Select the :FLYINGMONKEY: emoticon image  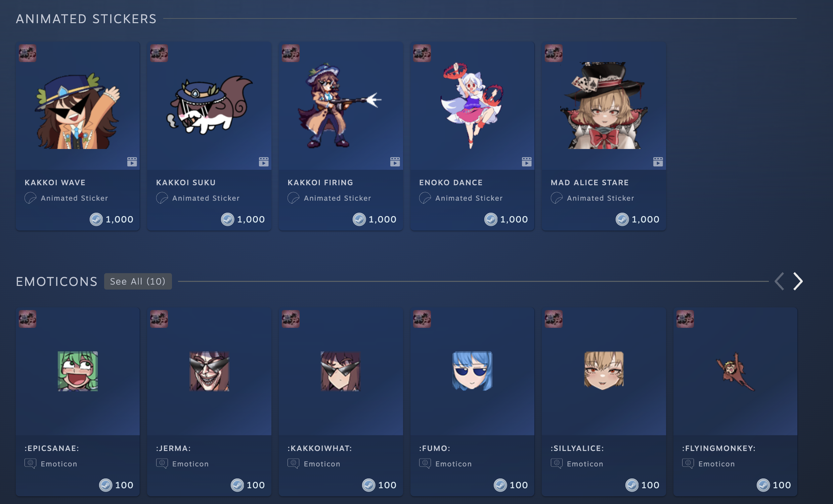coord(735,371)
